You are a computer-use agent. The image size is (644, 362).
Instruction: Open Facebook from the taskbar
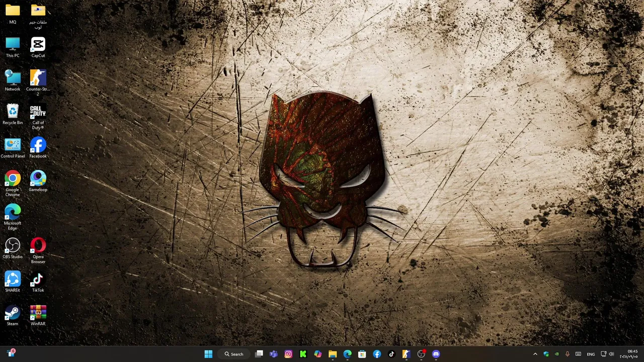click(377, 354)
